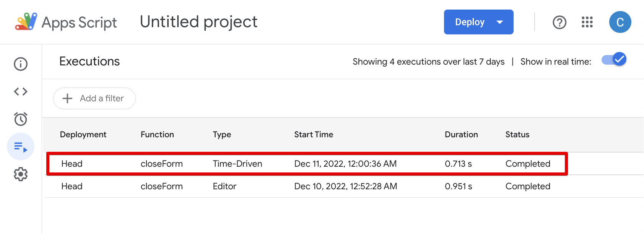The image size is (644, 234).
Task: Click the Deploy button
Action: [470, 22]
